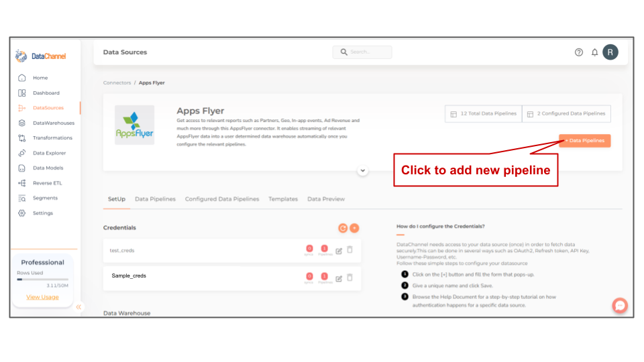Click 2 Configured Data Pipelines box
Viewport: 644px width, 362px height.
click(566, 114)
